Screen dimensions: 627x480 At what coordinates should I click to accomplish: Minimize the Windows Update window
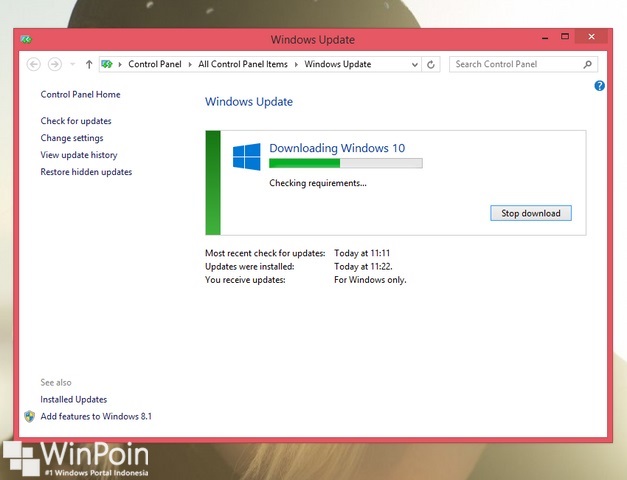545,38
